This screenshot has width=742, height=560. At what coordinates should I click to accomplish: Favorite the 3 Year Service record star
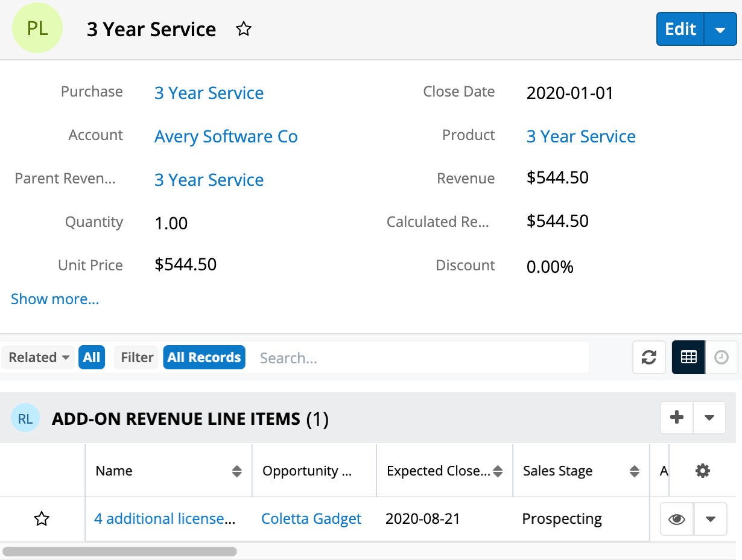point(244,29)
